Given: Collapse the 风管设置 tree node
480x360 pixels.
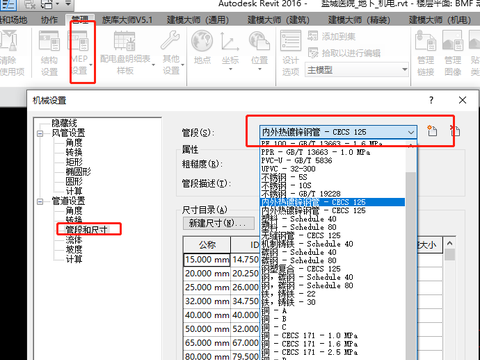Looking at the screenshot, I should (x=40, y=133).
